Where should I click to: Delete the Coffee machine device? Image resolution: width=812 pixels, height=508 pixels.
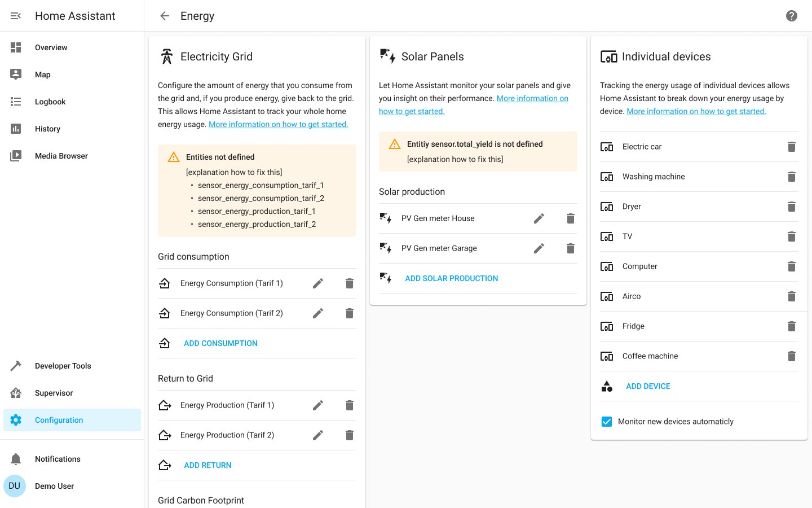[x=792, y=356]
